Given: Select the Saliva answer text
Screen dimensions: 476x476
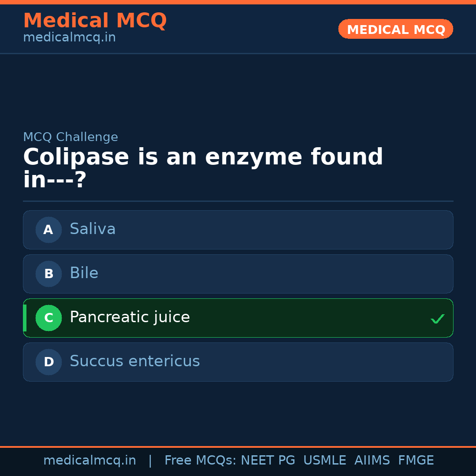Looking at the screenshot, I should pos(93,229).
